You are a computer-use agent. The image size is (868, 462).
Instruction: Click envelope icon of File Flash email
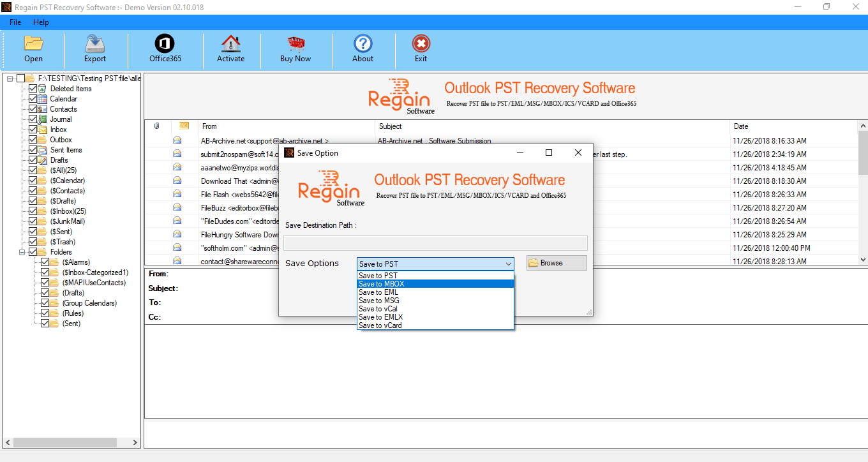click(177, 194)
